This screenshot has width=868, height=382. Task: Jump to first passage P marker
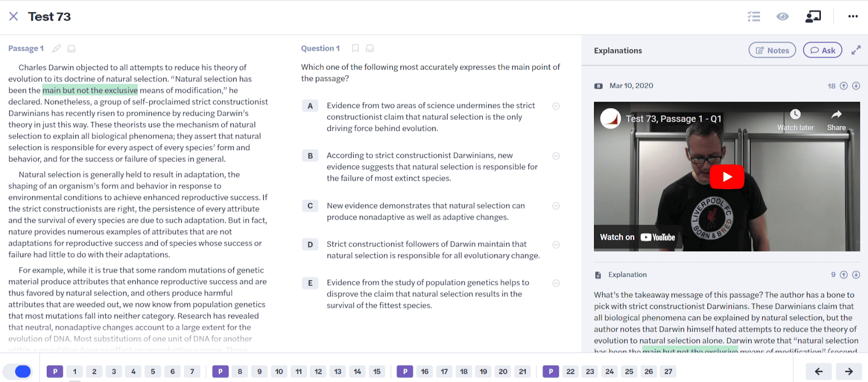pyautogui.click(x=55, y=372)
